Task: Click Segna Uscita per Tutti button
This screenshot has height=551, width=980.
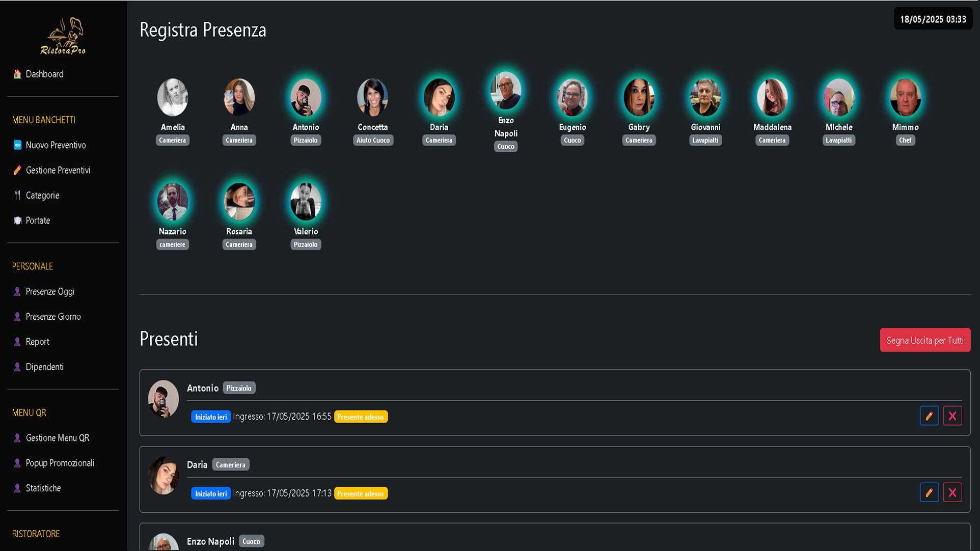Action: (925, 340)
